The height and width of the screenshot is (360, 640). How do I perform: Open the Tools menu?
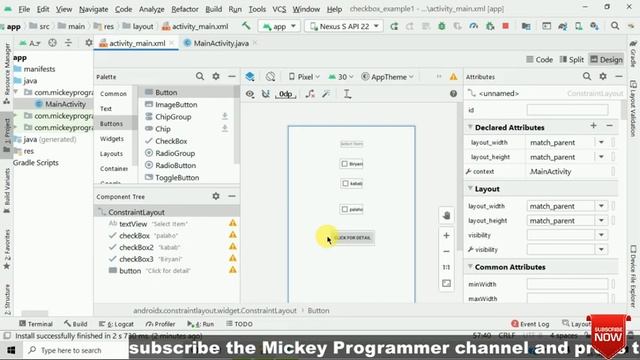click(x=257, y=9)
